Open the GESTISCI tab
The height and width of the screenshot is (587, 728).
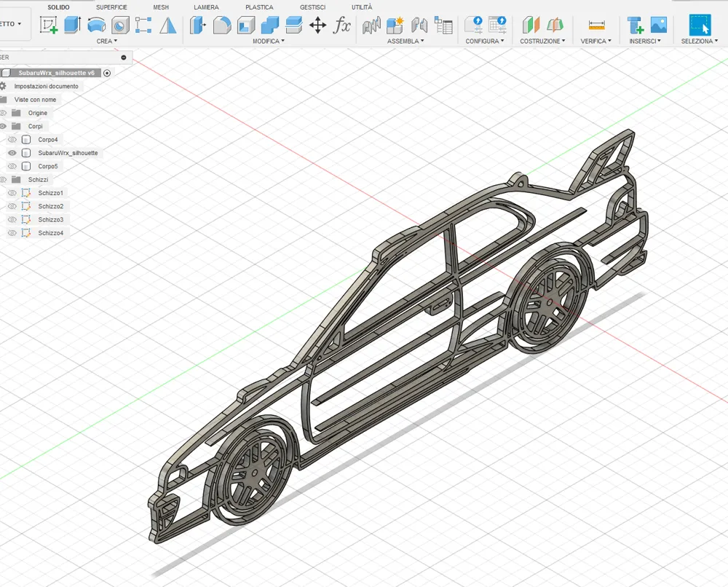[312, 7]
